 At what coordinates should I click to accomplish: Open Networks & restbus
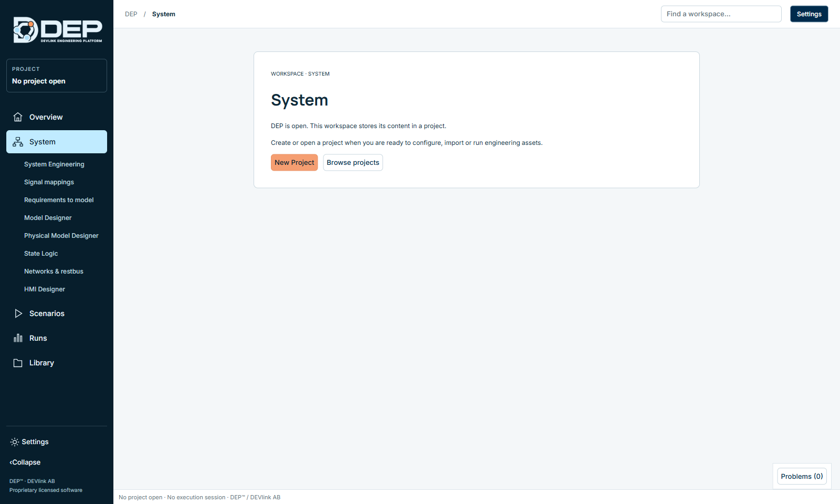tap(54, 271)
